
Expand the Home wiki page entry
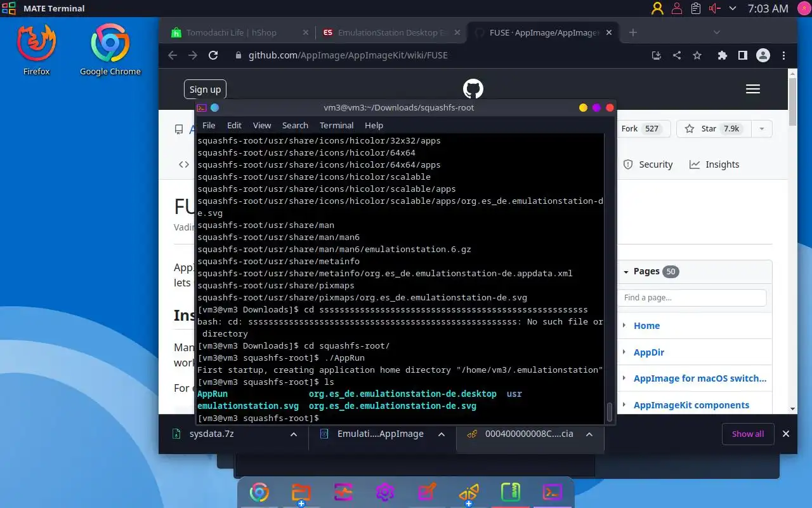coord(625,326)
